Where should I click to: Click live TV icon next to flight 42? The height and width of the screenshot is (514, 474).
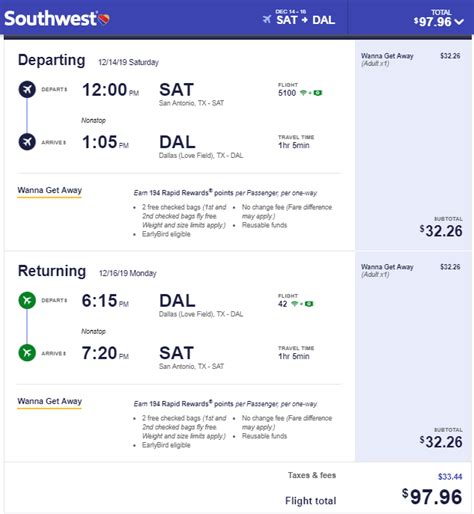coord(309,304)
